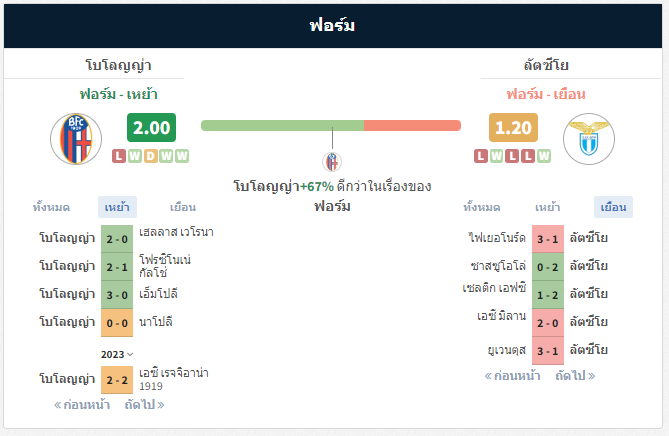Select Bologna's ทั้งหมด filter tab
The image size is (669, 436).
point(51,207)
